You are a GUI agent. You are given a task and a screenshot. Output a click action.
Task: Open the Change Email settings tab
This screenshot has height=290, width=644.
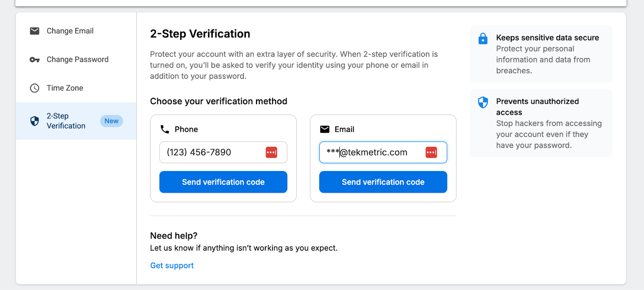(x=70, y=31)
